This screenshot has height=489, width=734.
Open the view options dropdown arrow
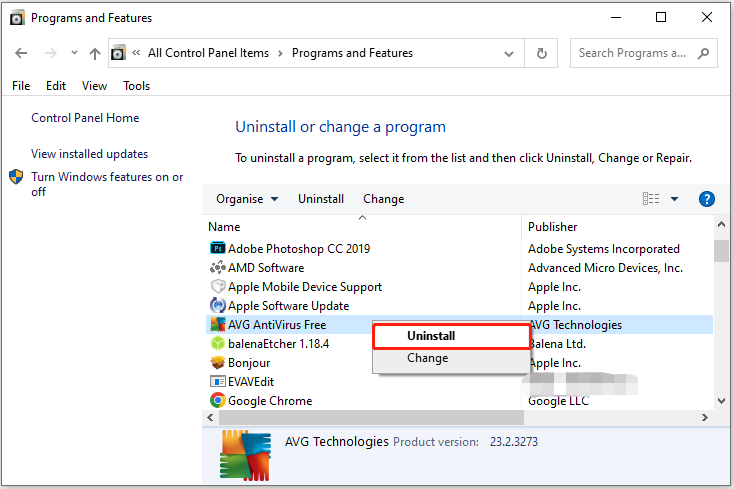(674, 199)
